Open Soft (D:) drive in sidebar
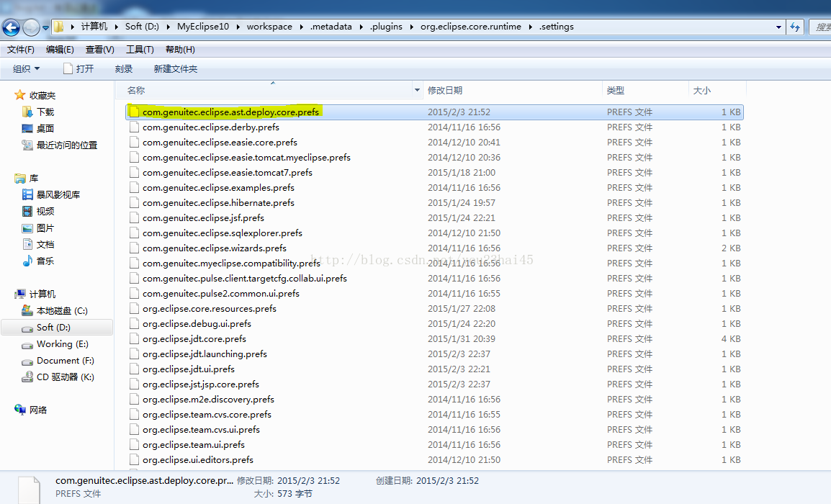This screenshot has height=504, width=831. (57, 328)
